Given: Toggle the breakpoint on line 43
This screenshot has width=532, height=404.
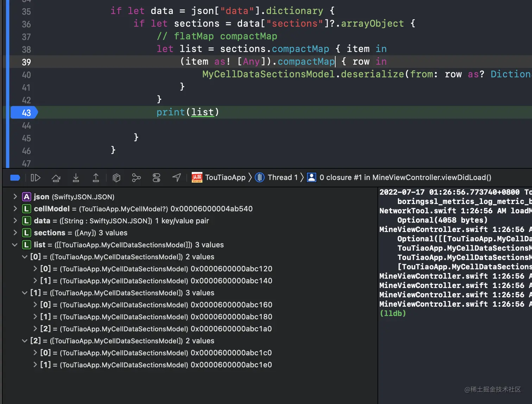Looking at the screenshot, I should (x=24, y=113).
